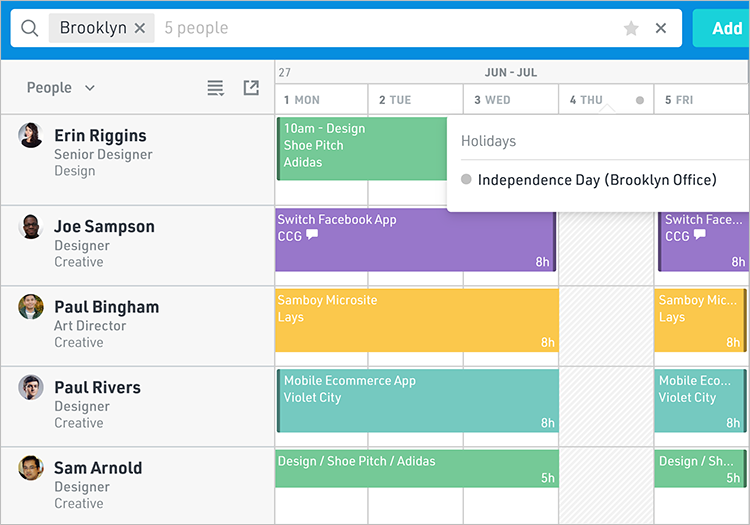This screenshot has width=750, height=525.
Task: Open Paul Bingham's name
Action: point(106,306)
